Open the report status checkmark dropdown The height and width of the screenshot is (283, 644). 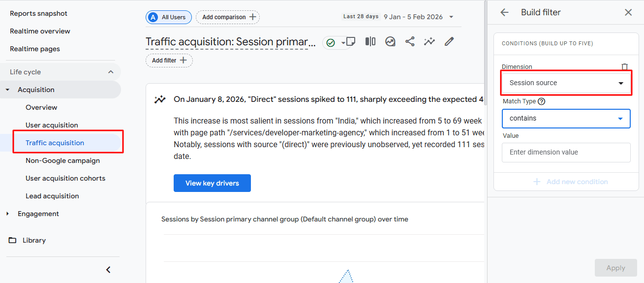[x=335, y=43]
